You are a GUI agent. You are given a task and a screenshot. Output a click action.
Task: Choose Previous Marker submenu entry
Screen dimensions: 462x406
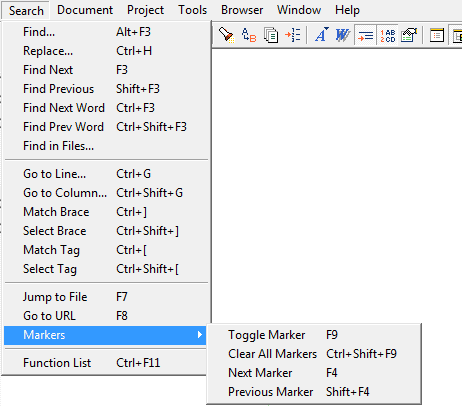pos(314,392)
